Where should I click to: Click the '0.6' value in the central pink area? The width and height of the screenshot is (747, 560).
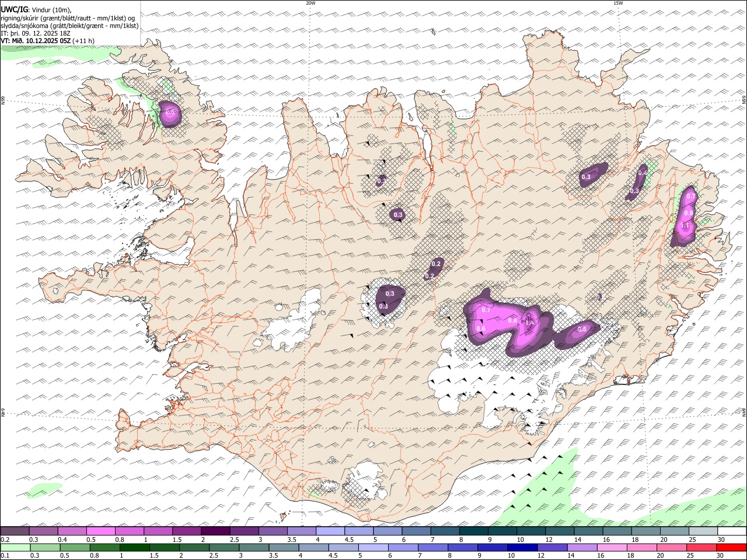point(481,329)
